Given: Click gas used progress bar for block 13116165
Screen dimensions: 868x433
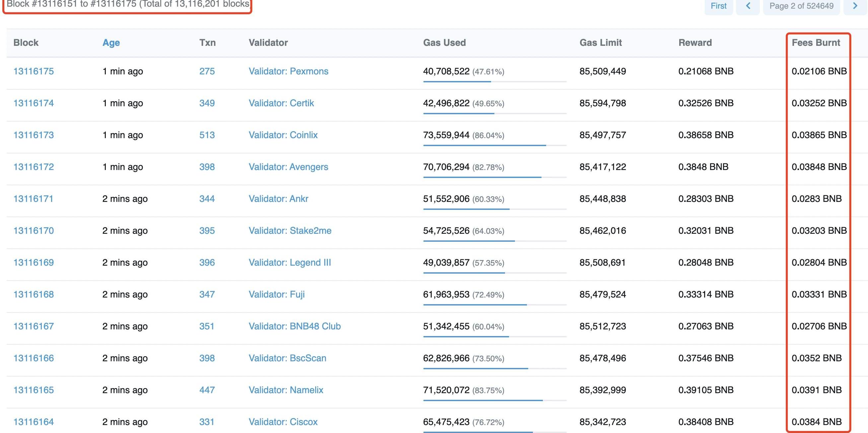Looking at the screenshot, I should (x=494, y=400).
